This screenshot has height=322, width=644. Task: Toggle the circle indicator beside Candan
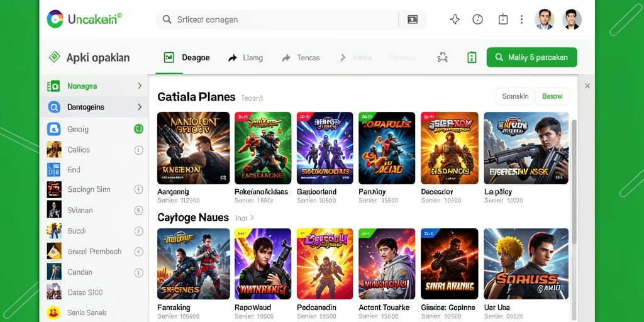[138, 272]
